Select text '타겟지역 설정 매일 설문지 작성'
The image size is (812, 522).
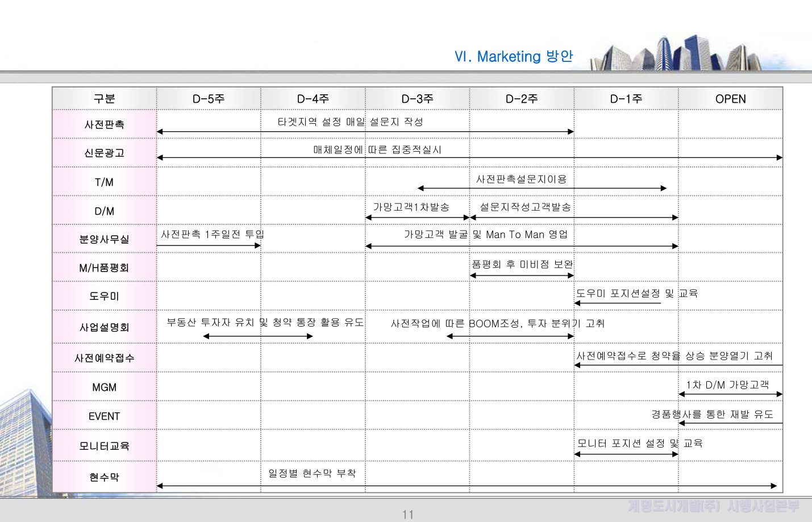pos(350,122)
